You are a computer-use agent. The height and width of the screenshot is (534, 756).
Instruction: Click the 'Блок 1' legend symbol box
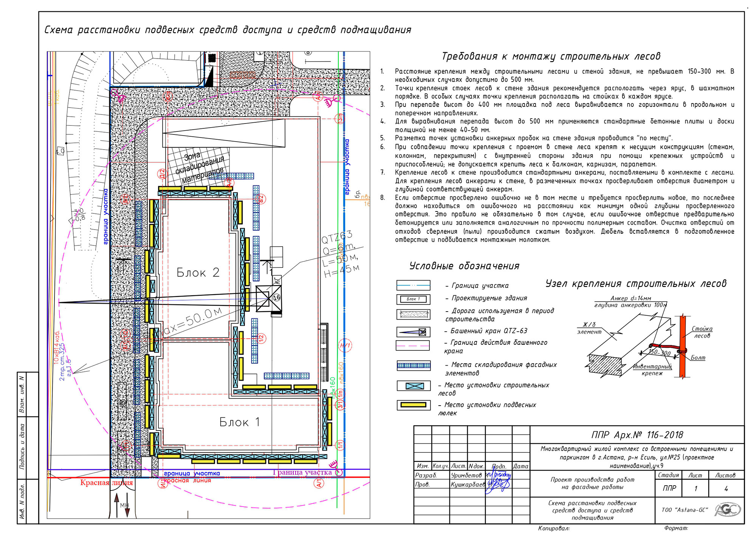pos(413,299)
